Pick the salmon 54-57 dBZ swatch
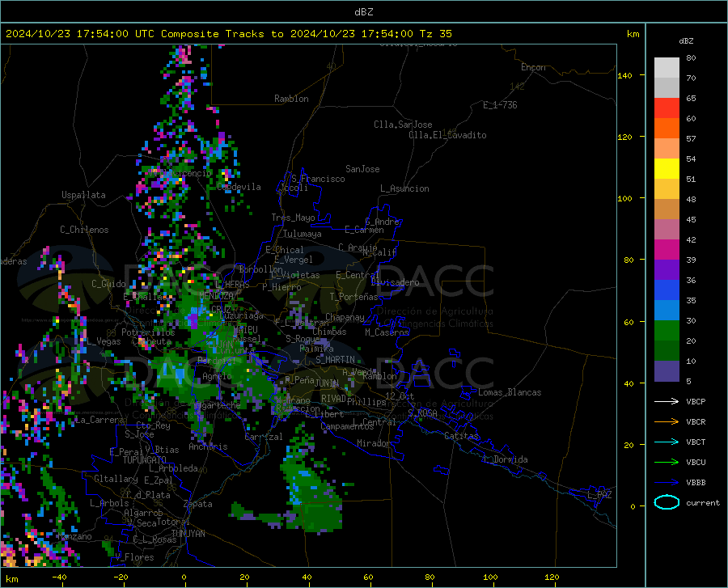 point(667,149)
